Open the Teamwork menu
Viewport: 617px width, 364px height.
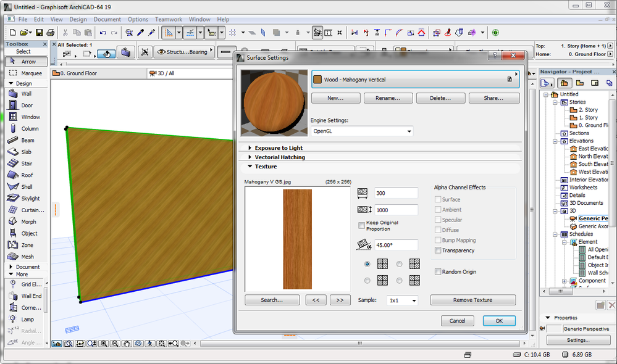pos(169,20)
